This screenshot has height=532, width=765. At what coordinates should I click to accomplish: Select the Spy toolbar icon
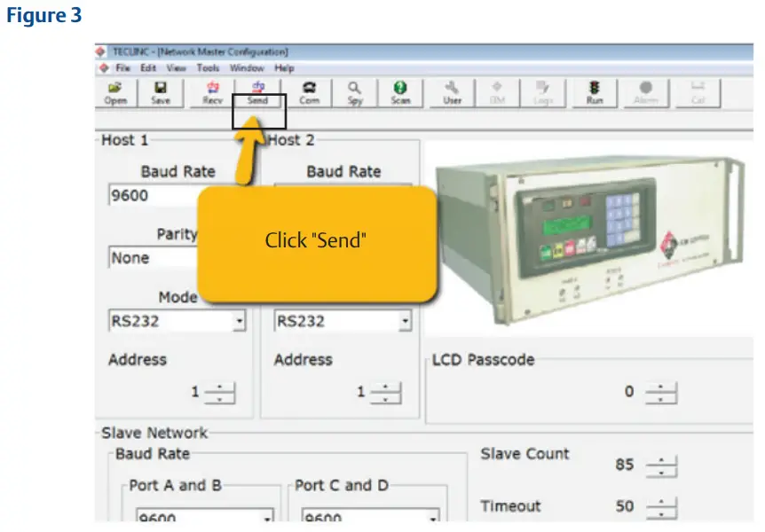click(x=354, y=92)
